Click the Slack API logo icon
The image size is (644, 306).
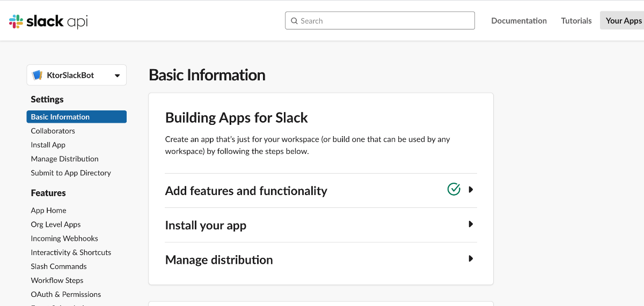16,21
